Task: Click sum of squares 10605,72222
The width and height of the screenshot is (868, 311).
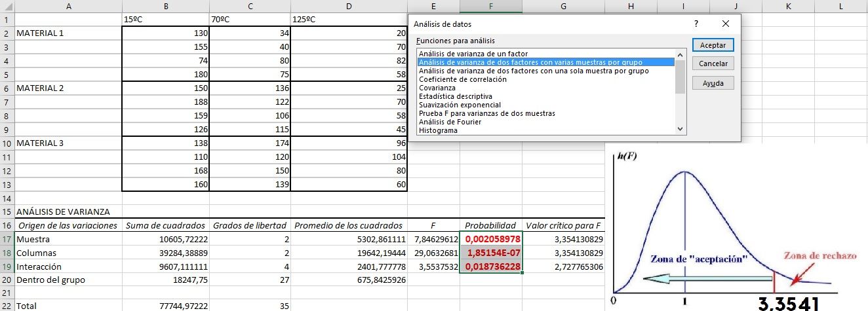Action: [166, 239]
